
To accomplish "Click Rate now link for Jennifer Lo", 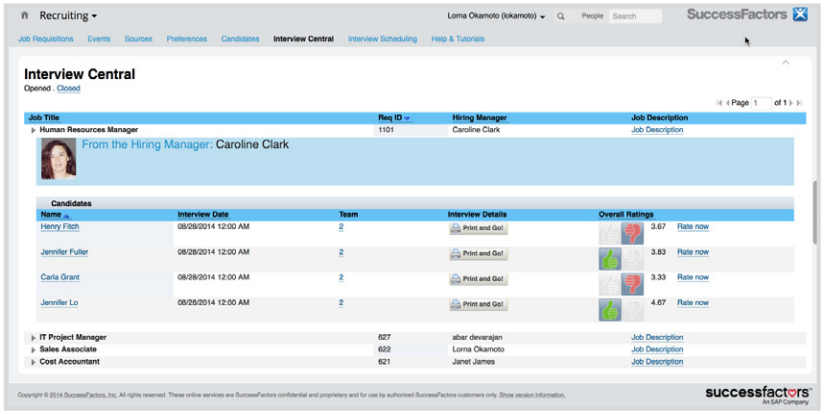I will pyautogui.click(x=692, y=303).
